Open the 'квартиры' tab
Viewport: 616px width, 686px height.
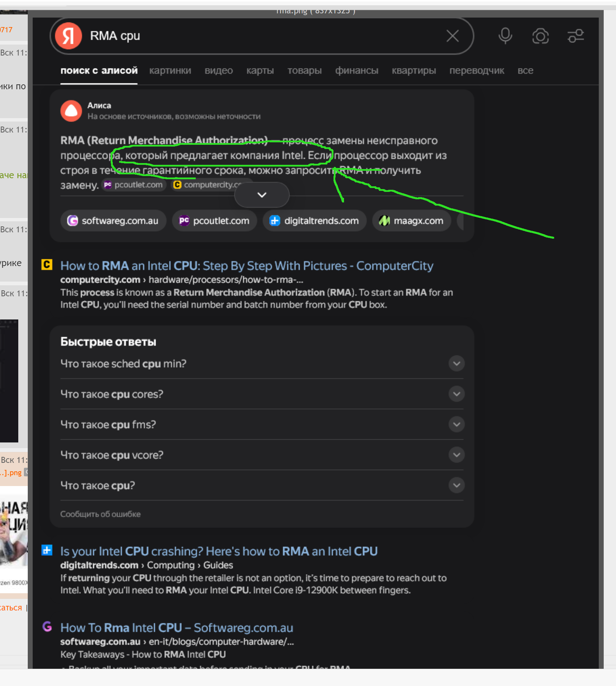(x=414, y=71)
